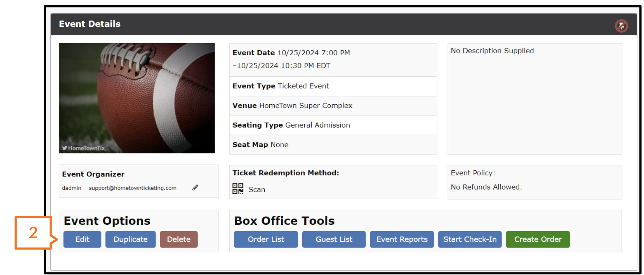
Task: View the Guest List
Action: [334, 239]
